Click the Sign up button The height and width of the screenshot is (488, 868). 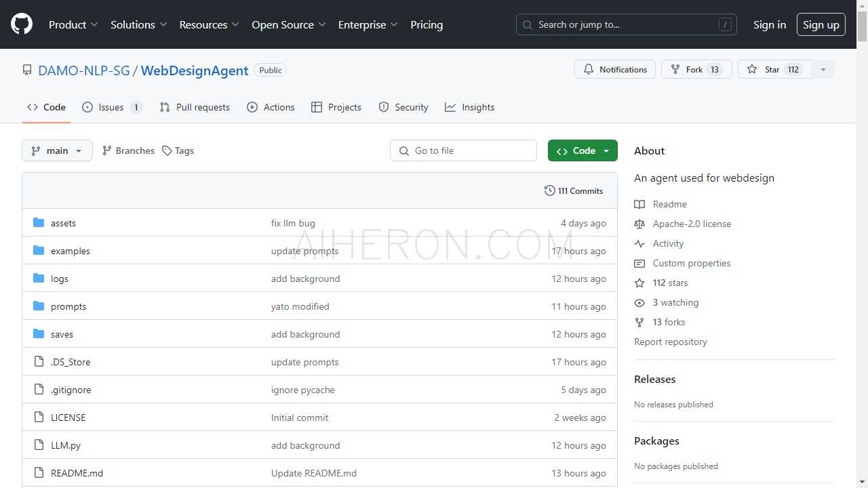(x=821, y=24)
